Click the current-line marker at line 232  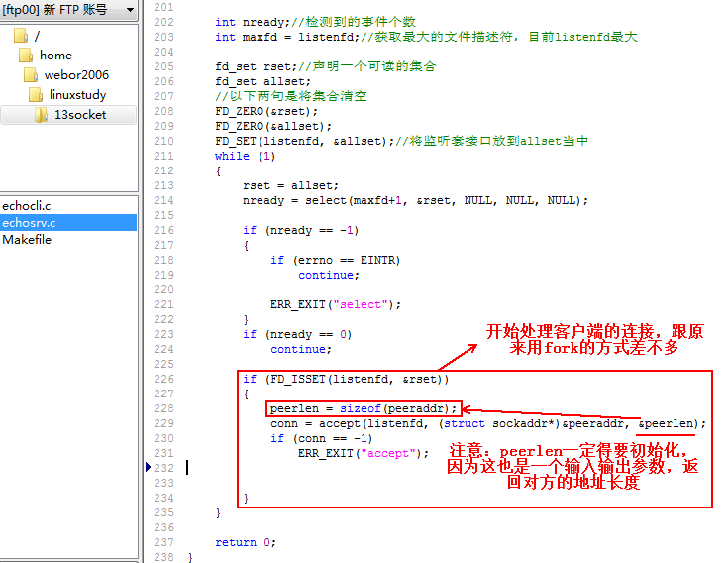click(149, 467)
